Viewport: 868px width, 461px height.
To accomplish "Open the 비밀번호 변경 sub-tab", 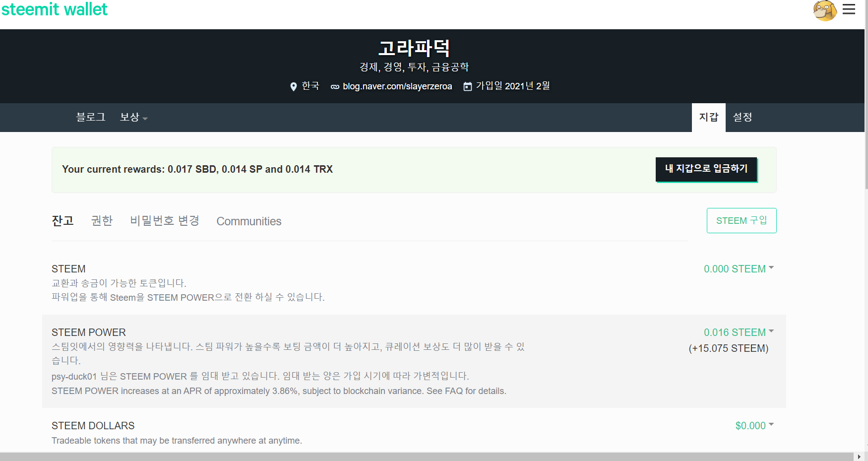I will (165, 221).
